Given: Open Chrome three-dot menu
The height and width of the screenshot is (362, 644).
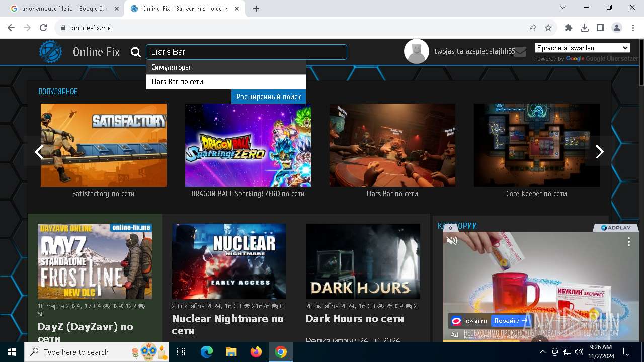Looking at the screenshot, I should [632, 28].
